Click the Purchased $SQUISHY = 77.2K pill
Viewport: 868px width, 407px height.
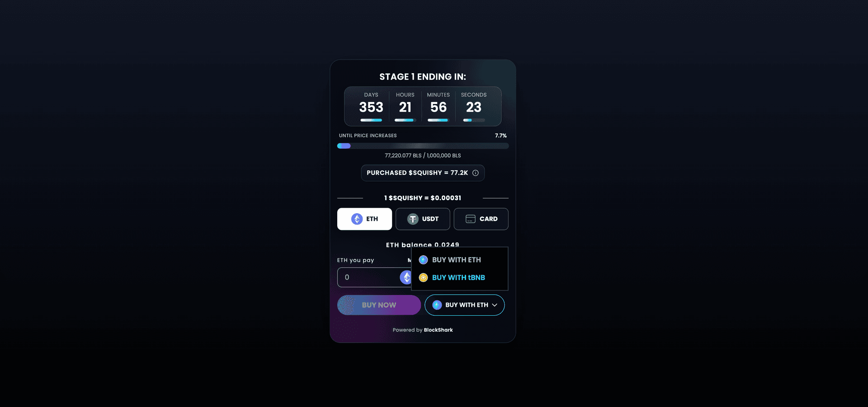pyautogui.click(x=423, y=173)
